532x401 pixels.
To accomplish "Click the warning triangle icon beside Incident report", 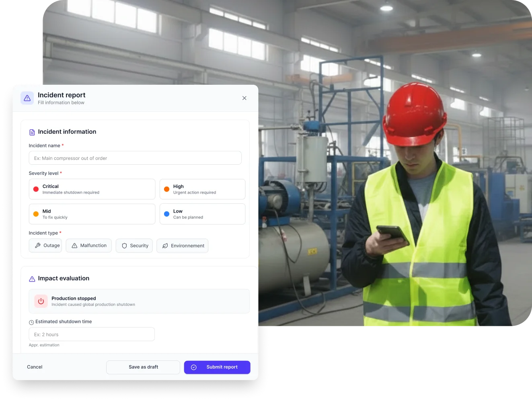I will 27,98.
